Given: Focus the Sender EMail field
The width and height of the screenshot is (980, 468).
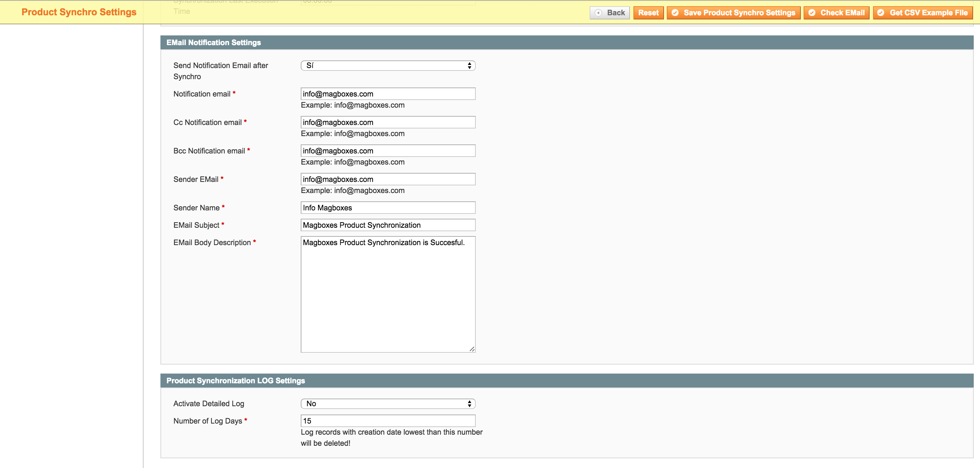Looking at the screenshot, I should (x=388, y=179).
